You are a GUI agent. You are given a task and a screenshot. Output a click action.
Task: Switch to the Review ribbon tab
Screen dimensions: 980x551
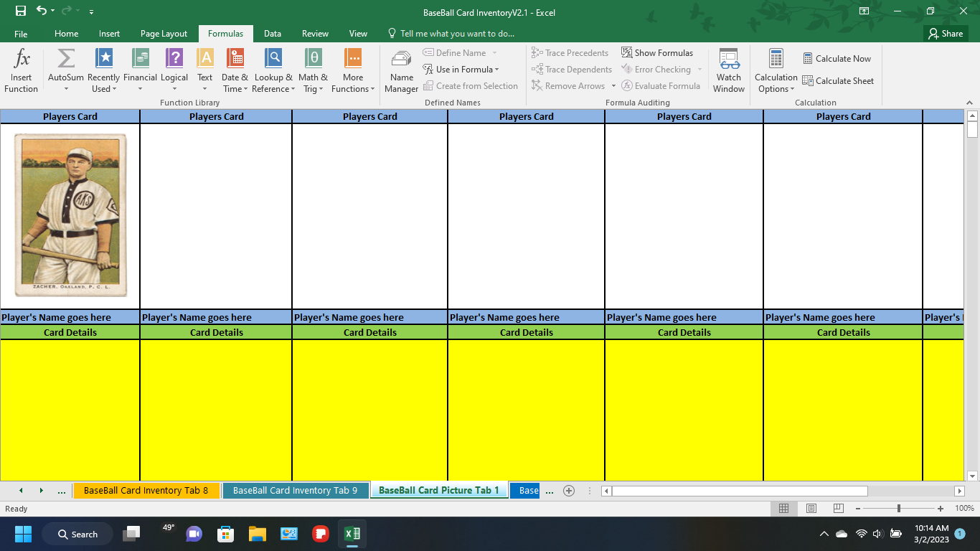pyautogui.click(x=315, y=34)
